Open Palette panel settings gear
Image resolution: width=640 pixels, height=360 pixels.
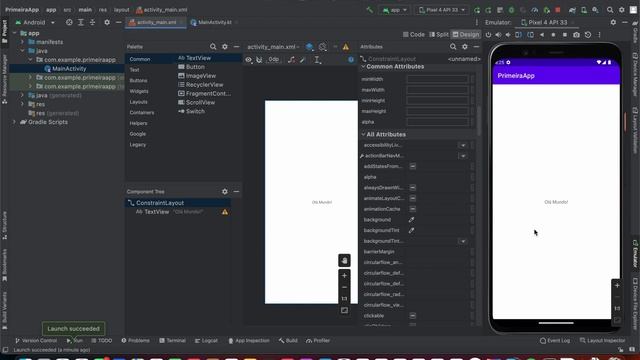click(x=224, y=47)
